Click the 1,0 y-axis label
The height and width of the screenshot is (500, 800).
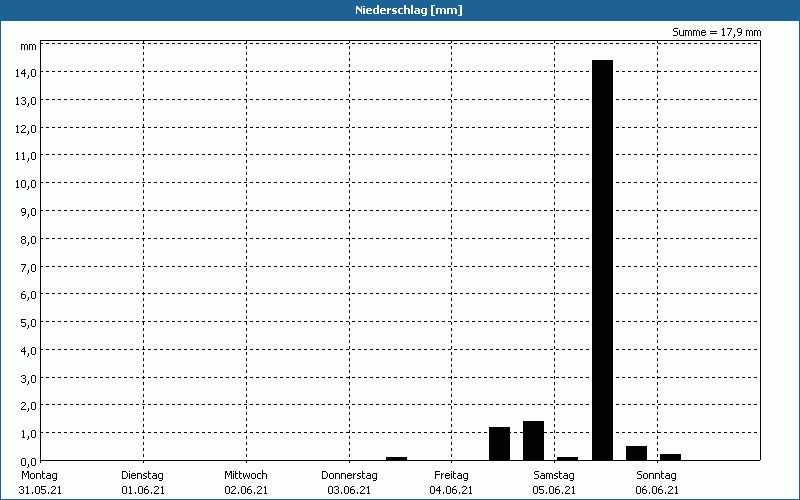(x=28, y=434)
